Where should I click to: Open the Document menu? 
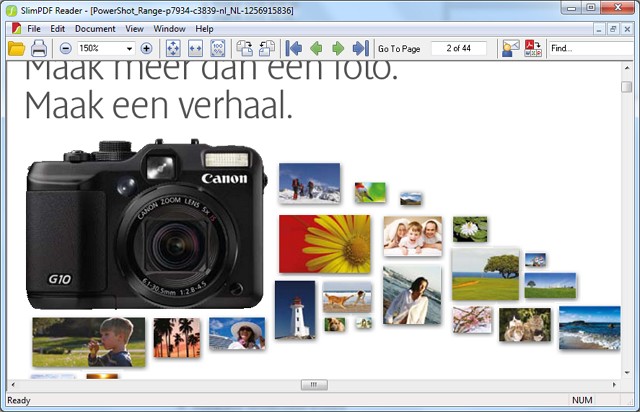pos(95,29)
